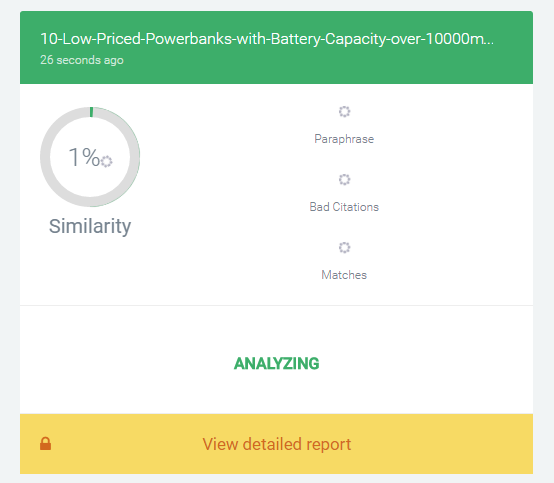This screenshot has height=483, width=554.
Task: Click the loading spinner above Matches
Action: coord(344,247)
